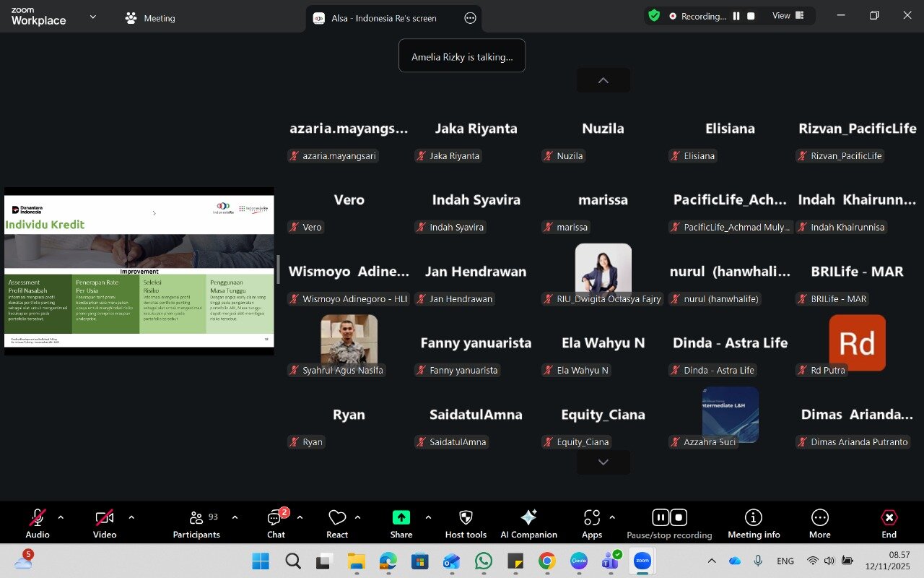
Task: Switch to the Meeting tab
Action: pos(150,18)
